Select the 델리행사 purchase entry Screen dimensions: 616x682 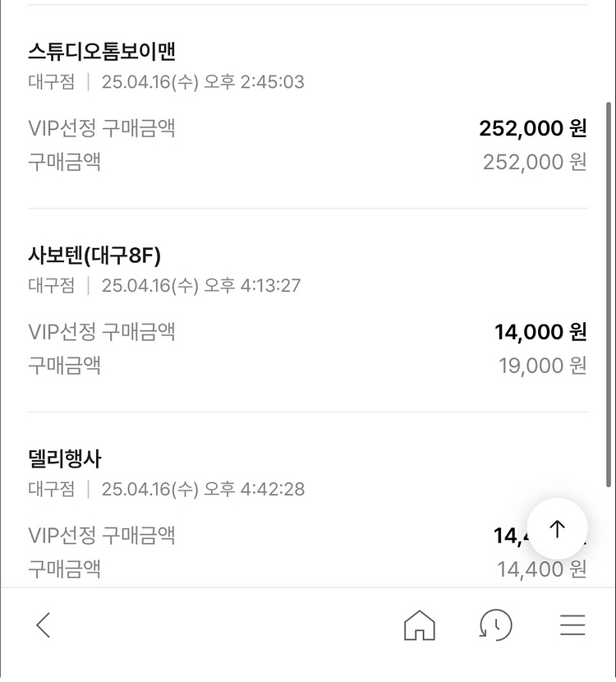pos(65,459)
